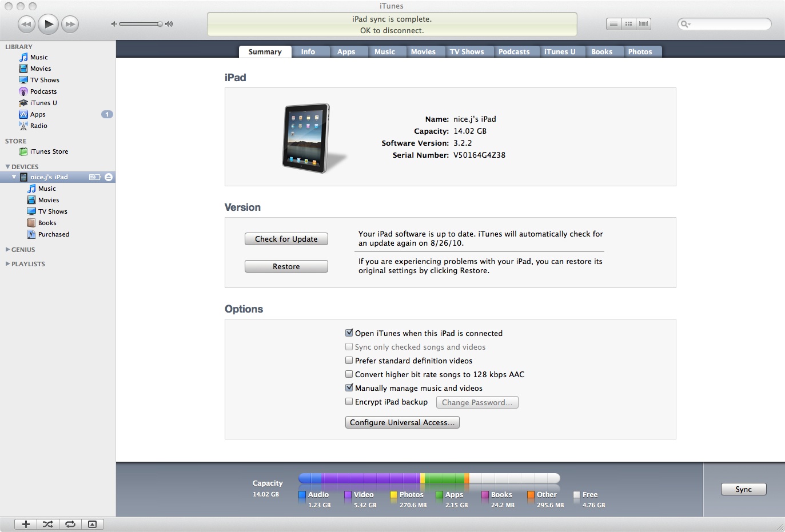Skip to next track button
Screen dimensions: 785x532
click(x=70, y=24)
